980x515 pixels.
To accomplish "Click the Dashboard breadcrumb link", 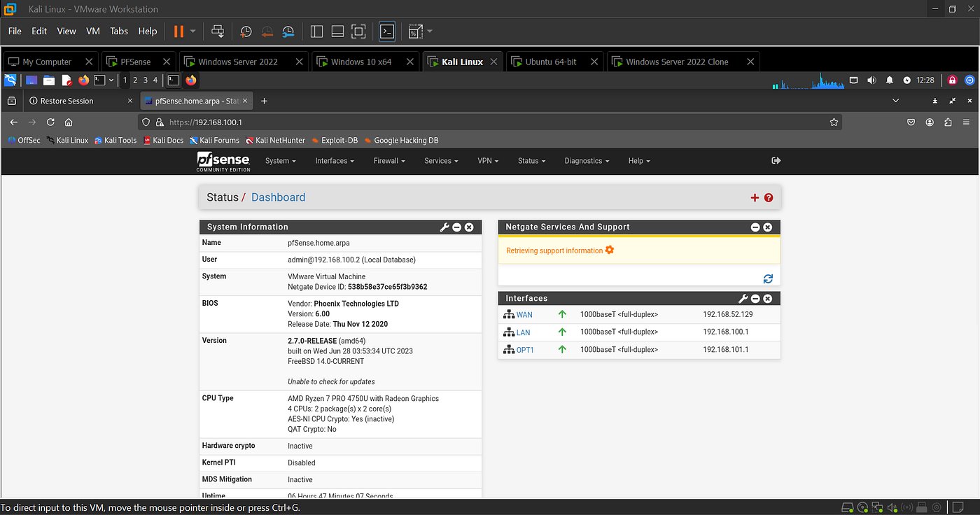I will coord(279,197).
